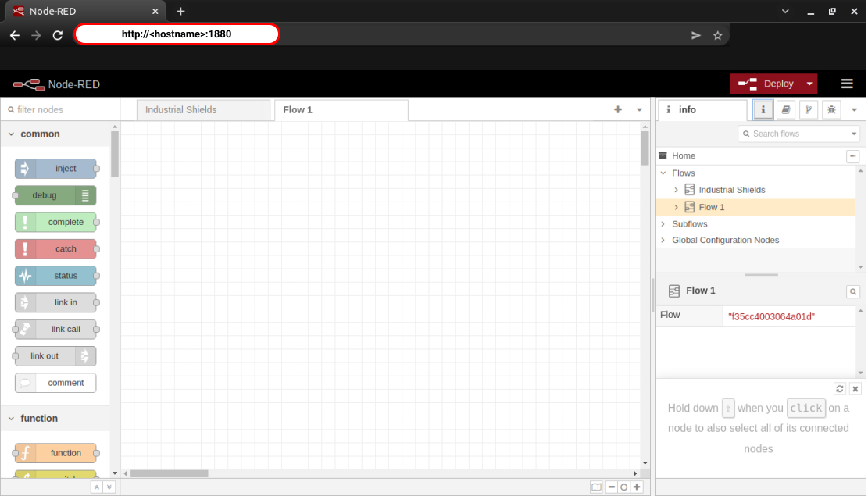Click the flow ID value f35cc4003064a01d

pyautogui.click(x=771, y=316)
